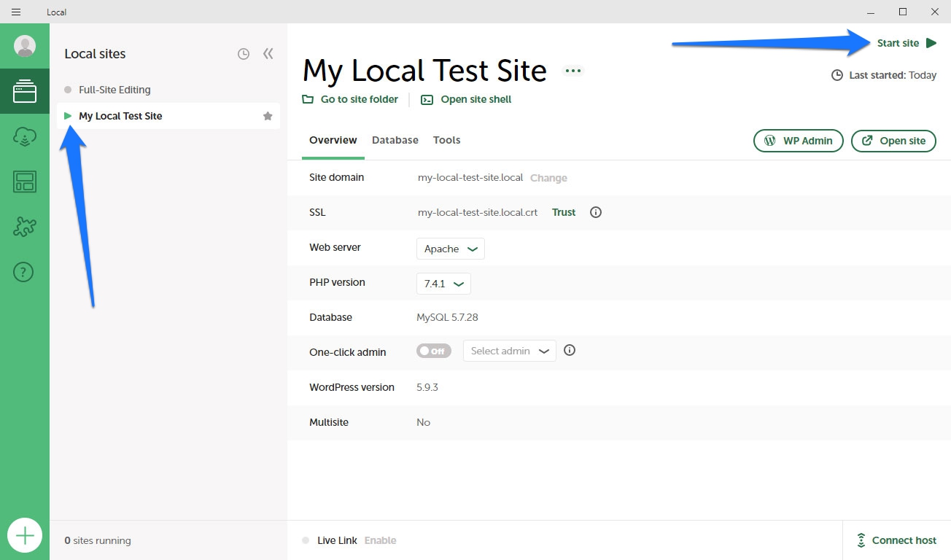This screenshot has width=951, height=560.
Task: Collapse the Local sites panel
Action: click(268, 54)
